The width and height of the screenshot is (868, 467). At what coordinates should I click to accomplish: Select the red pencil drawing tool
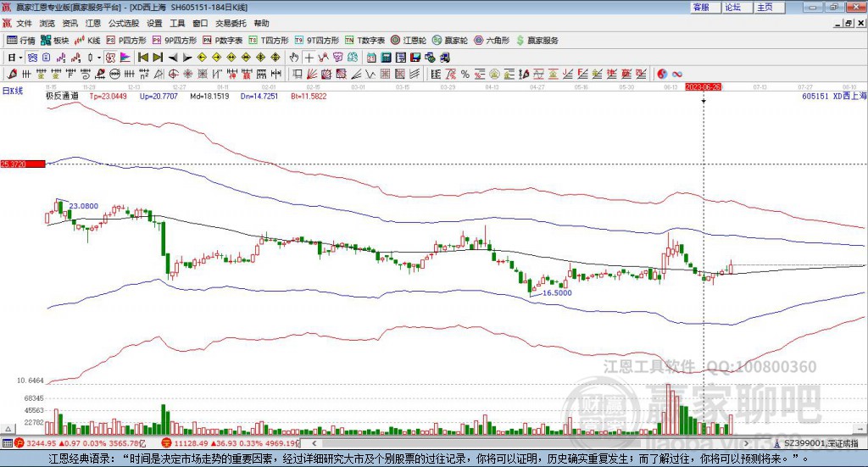point(12,74)
